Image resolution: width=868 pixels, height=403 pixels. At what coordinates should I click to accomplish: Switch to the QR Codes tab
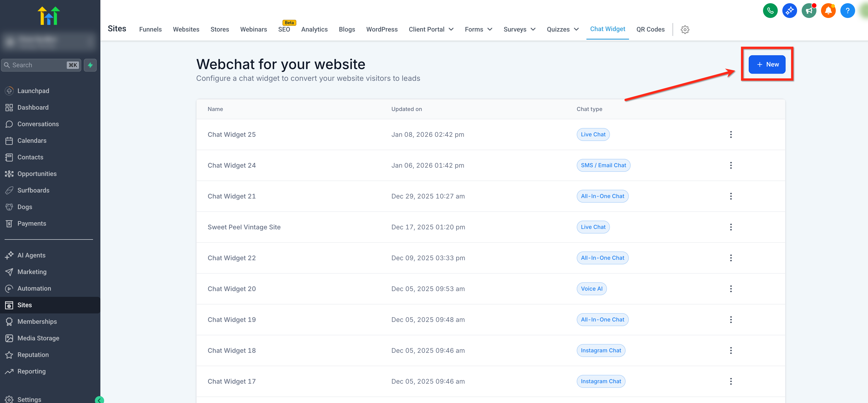[650, 29]
